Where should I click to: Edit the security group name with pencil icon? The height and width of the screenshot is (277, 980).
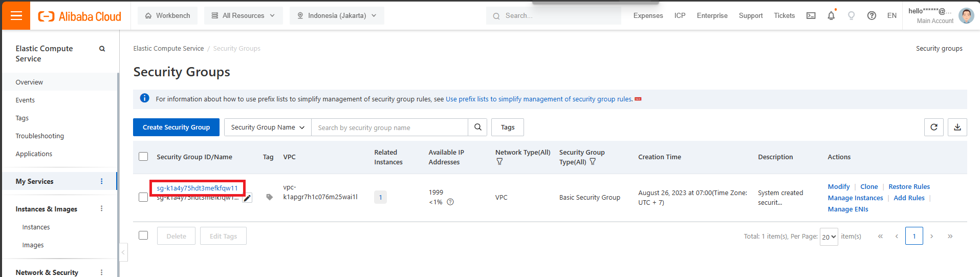[x=247, y=198]
